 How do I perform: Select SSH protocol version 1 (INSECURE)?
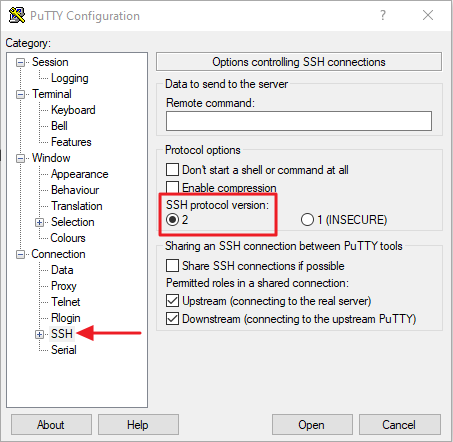tap(307, 220)
